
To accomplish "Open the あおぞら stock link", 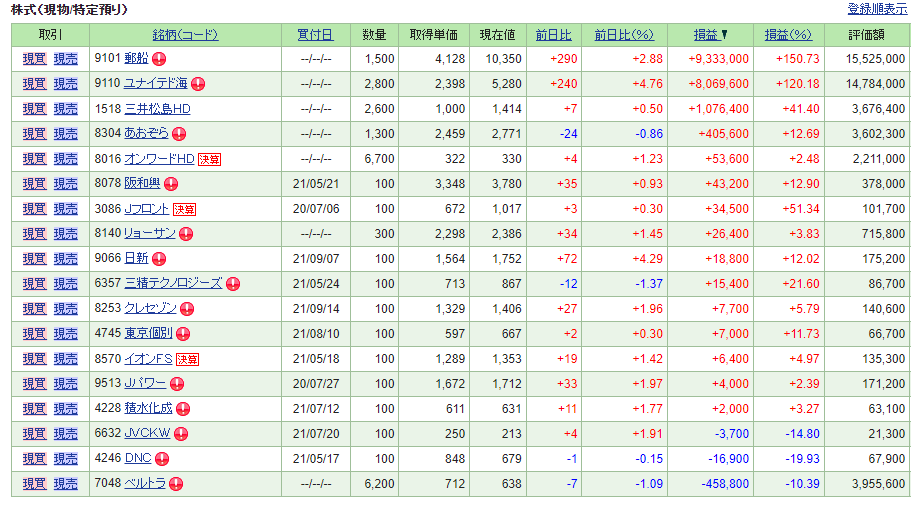I will 146,134.
